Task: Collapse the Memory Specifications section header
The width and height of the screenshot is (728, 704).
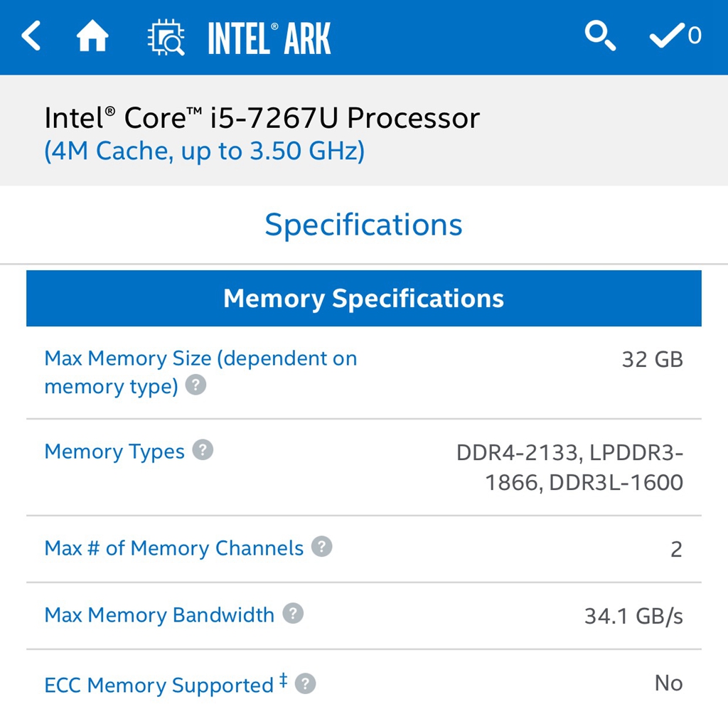Action: 363,299
